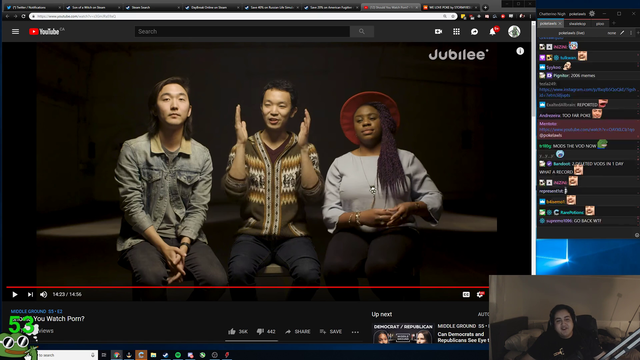
Task: Open File Explorer from taskbar
Action: click(153, 355)
